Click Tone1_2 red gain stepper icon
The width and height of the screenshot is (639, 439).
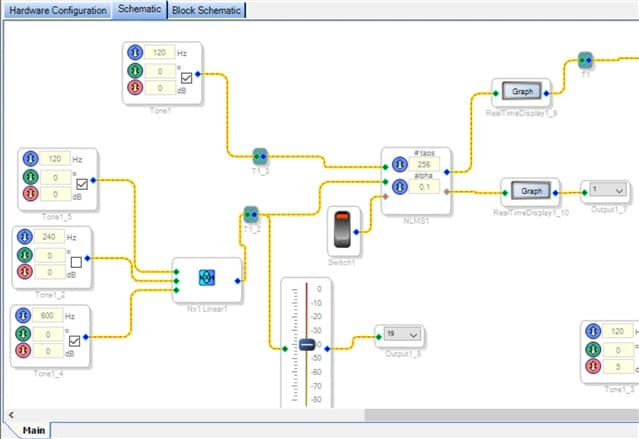[24, 272]
